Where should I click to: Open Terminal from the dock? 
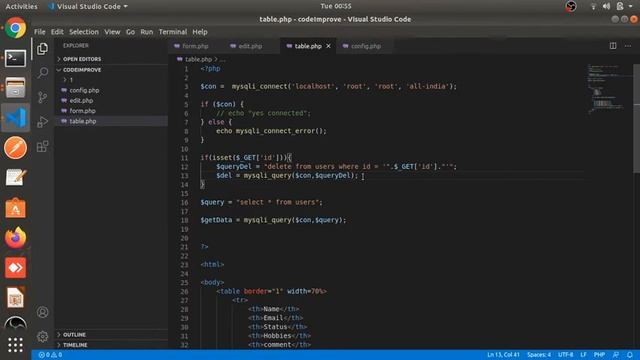click(x=16, y=58)
